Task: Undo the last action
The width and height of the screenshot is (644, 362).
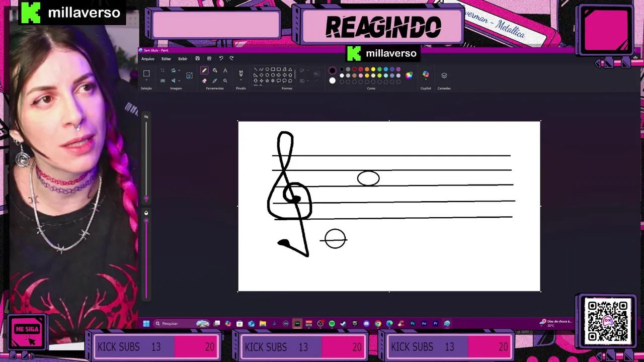Action: pyautogui.click(x=221, y=58)
